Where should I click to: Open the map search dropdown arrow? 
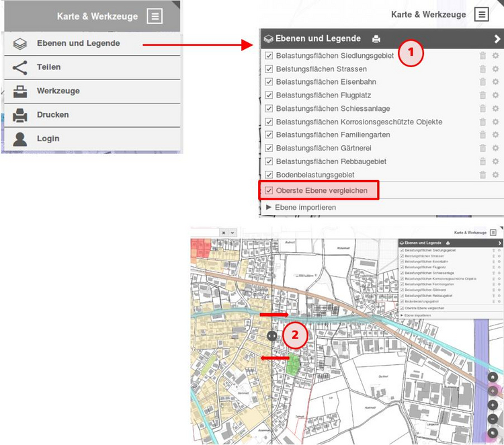[x=233, y=233]
